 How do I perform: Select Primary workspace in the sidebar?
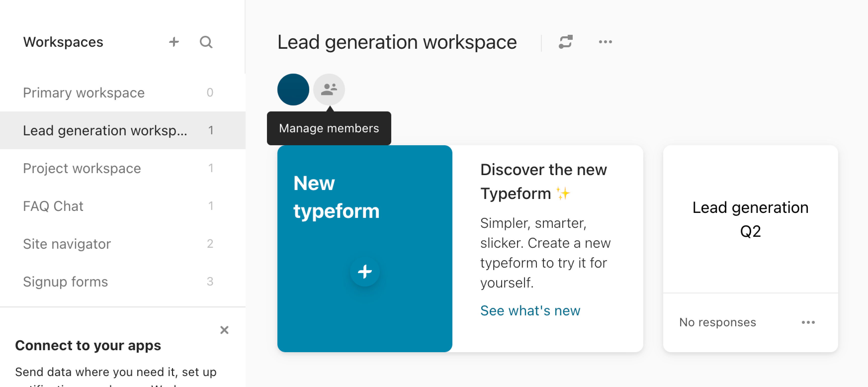tap(123, 92)
